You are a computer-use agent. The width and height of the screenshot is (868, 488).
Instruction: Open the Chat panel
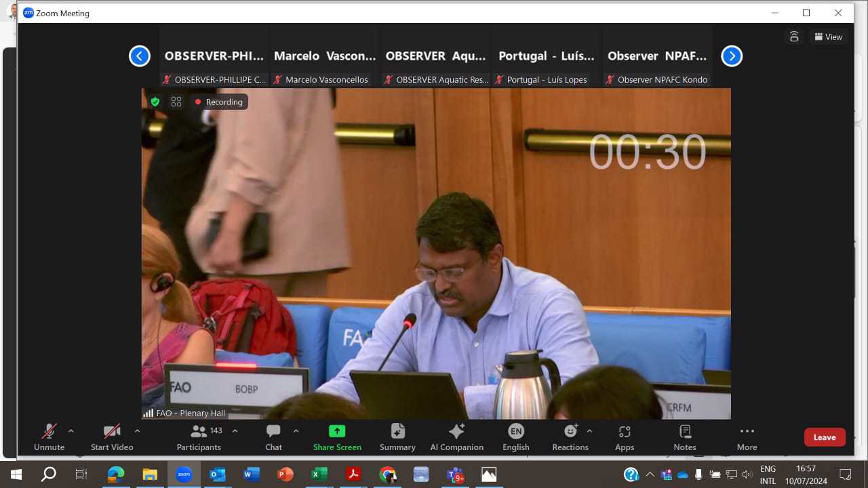point(273,437)
